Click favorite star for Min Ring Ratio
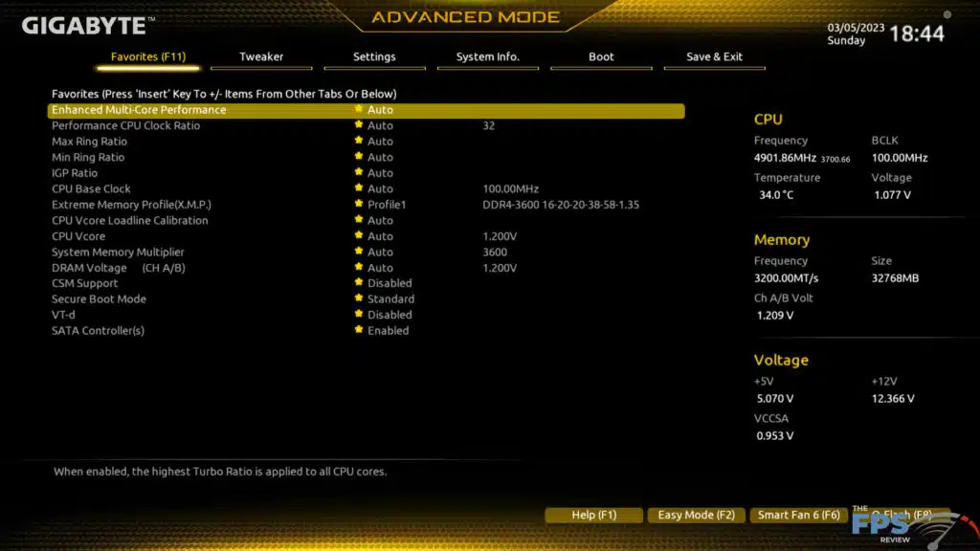 pos(359,157)
